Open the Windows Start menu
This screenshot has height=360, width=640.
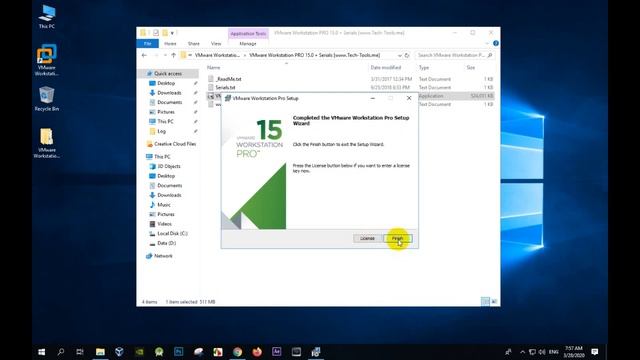[x=41, y=352]
